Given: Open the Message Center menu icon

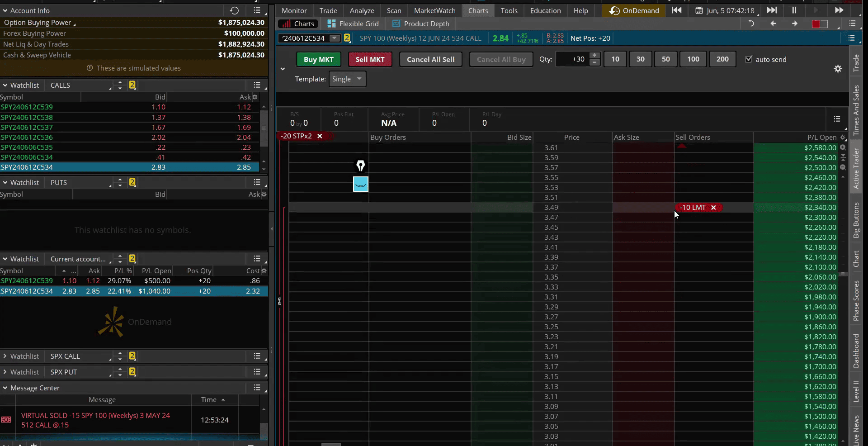Looking at the screenshot, I should coord(257,388).
